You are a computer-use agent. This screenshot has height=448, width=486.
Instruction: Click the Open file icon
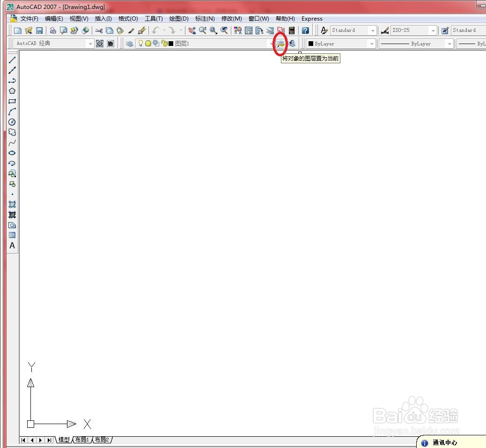coord(29,30)
